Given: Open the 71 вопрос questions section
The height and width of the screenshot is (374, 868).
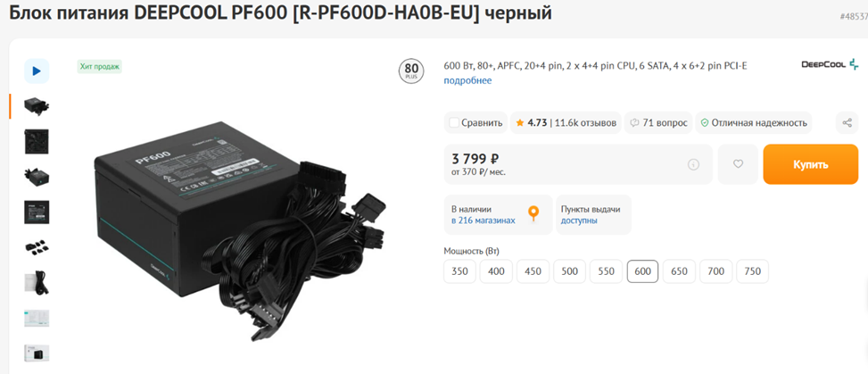Looking at the screenshot, I should 658,122.
